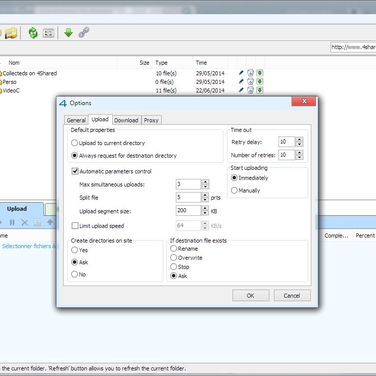This screenshot has width=376, height=376.
Task: Click the pause icon in the upload panel
Action: (12, 222)
